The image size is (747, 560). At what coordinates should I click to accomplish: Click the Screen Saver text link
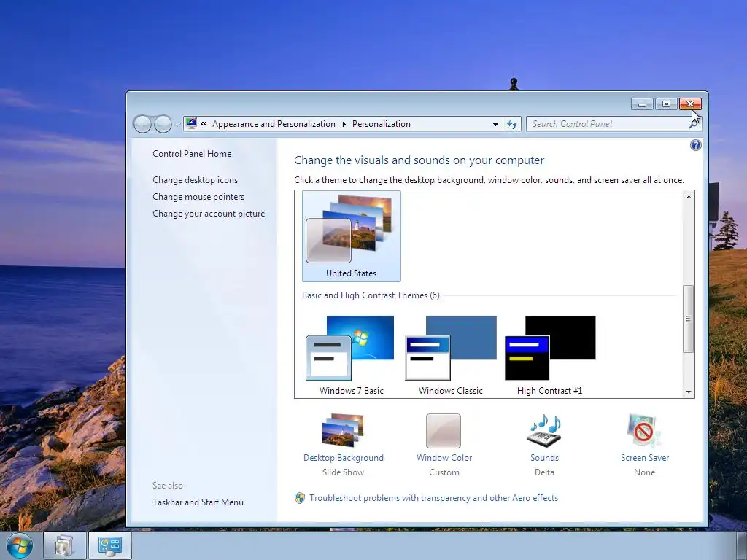pos(645,458)
